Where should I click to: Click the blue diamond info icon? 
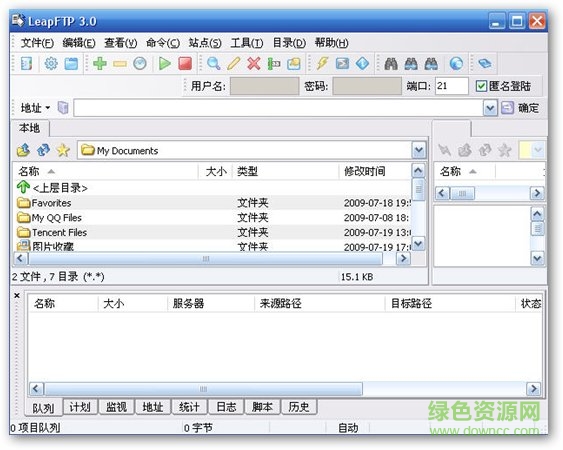(362, 64)
